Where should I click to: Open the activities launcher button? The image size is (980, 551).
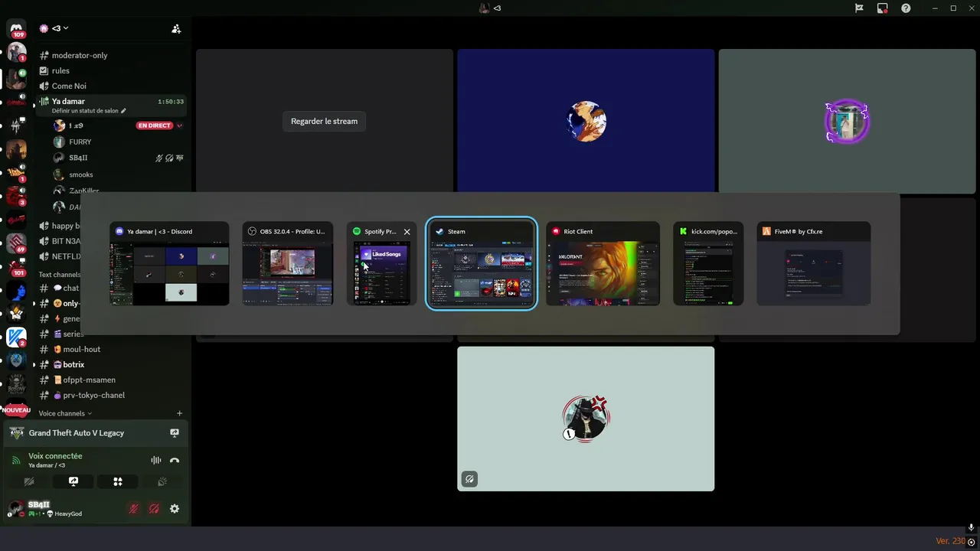pos(118,482)
